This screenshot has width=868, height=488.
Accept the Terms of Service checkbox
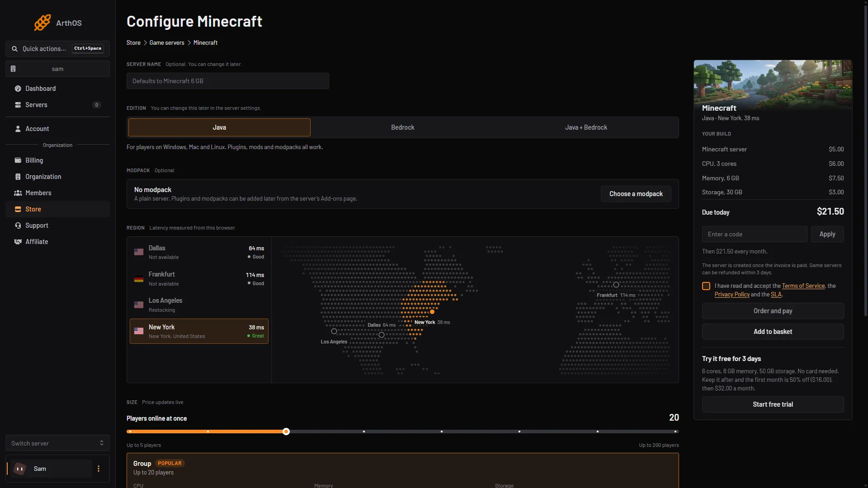click(x=706, y=286)
